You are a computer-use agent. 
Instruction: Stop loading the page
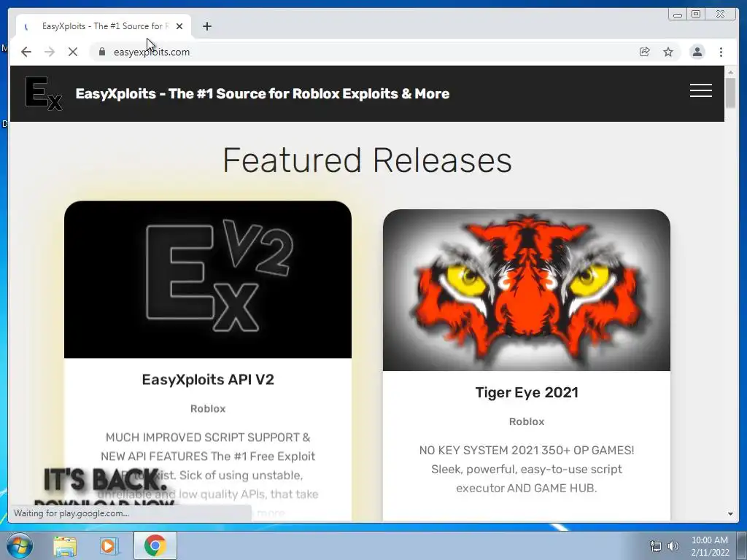[x=73, y=52]
